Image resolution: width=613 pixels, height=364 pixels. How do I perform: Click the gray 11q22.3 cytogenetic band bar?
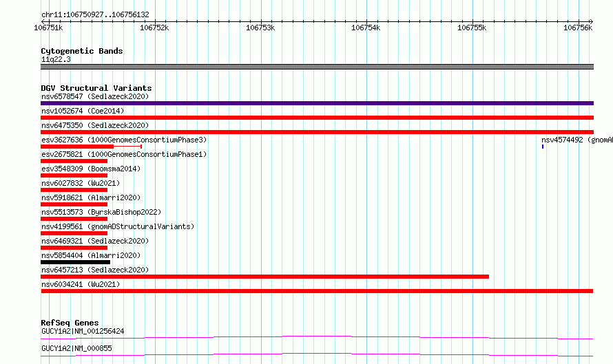[x=317, y=67]
